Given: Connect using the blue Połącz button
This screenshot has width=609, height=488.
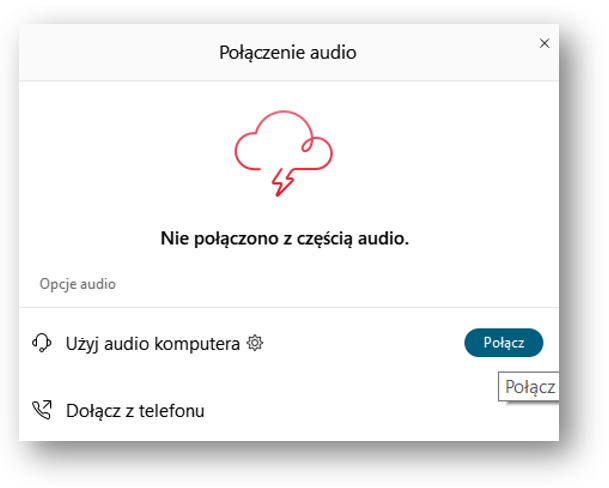Looking at the screenshot, I should (x=504, y=343).
